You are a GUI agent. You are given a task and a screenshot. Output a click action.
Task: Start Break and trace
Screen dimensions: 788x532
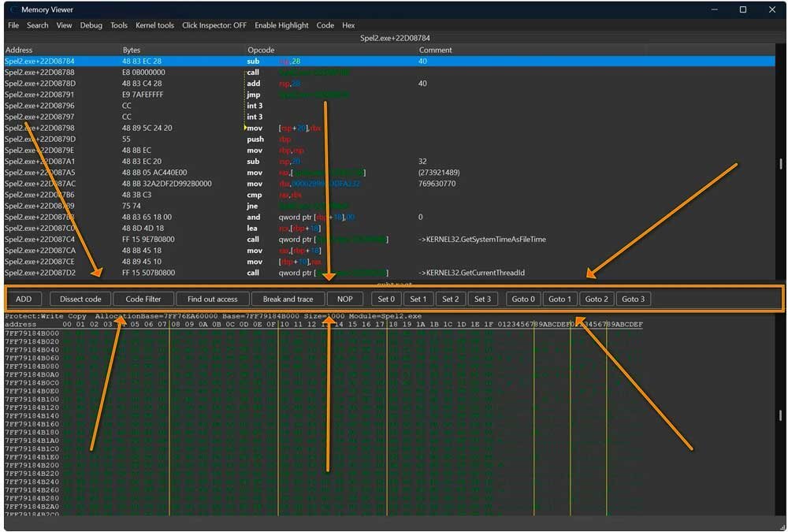coord(288,299)
